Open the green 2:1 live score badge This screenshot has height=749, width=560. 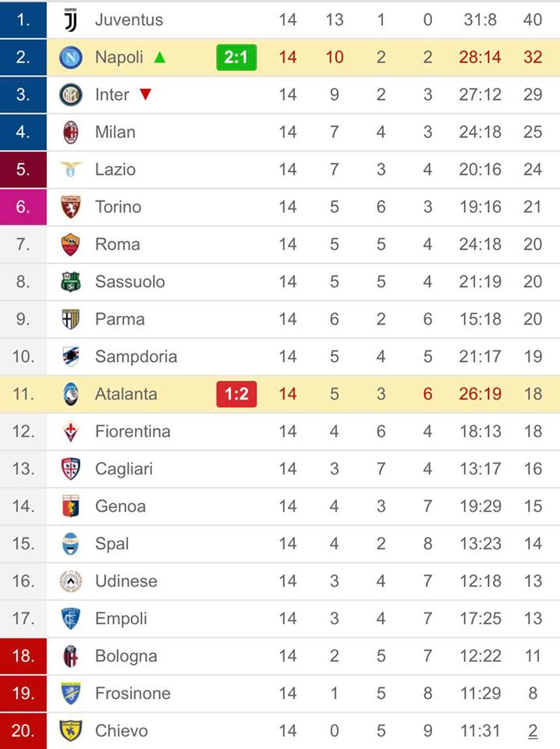[236, 57]
